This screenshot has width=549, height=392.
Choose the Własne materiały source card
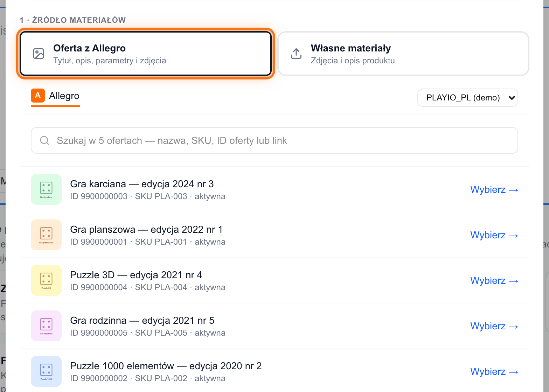coord(403,54)
